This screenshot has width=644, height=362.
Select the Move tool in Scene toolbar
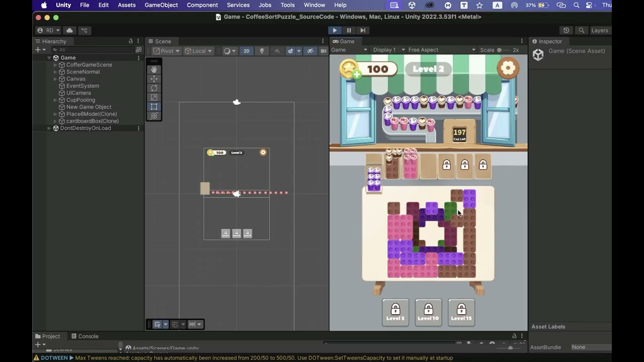click(154, 79)
